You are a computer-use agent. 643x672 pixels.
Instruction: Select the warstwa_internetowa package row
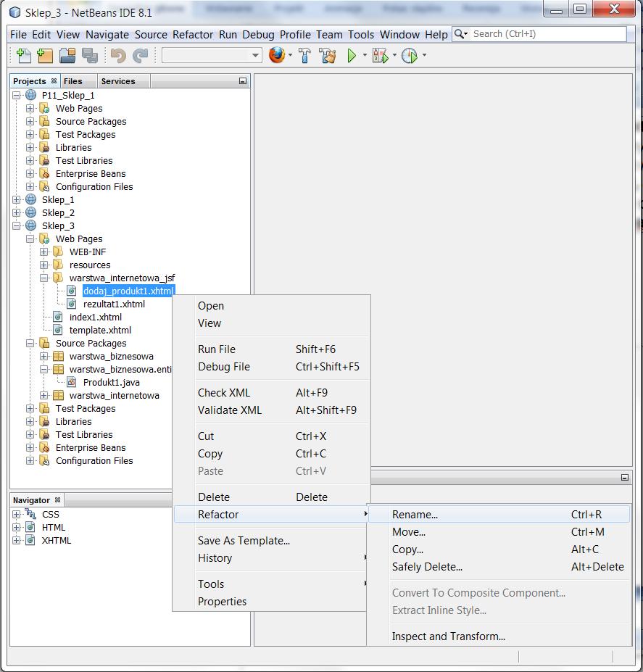click(x=114, y=395)
